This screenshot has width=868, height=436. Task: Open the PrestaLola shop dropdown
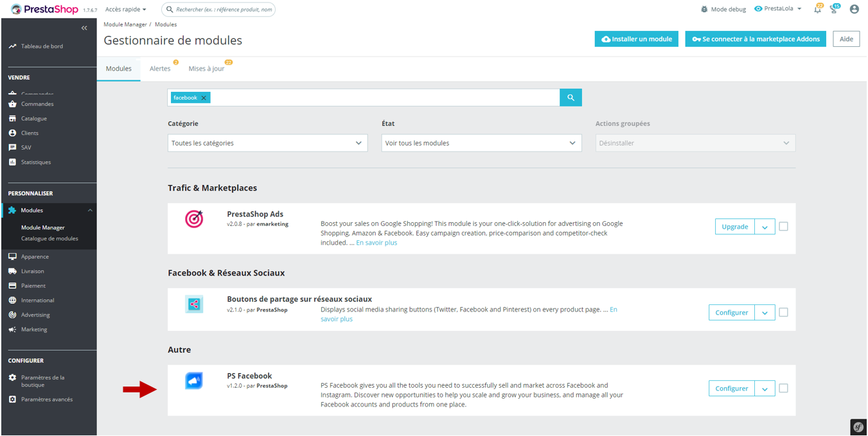pos(778,9)
